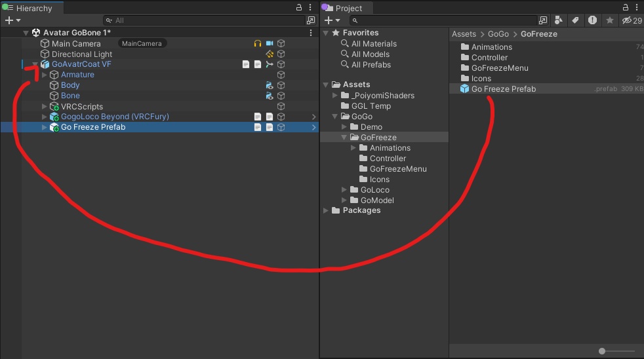Select the Directional Light object
The width and height of the screenshot is (644, 359).
82,54
